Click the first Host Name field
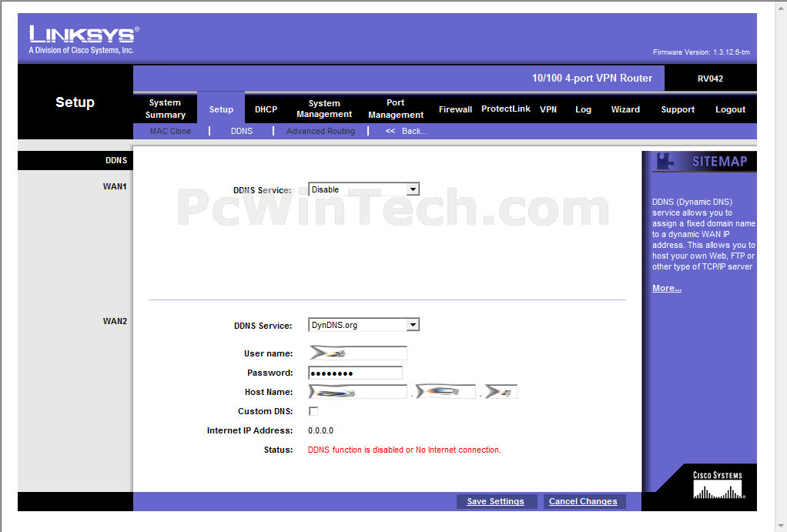 pyautogui.click(x=357, y=392)
